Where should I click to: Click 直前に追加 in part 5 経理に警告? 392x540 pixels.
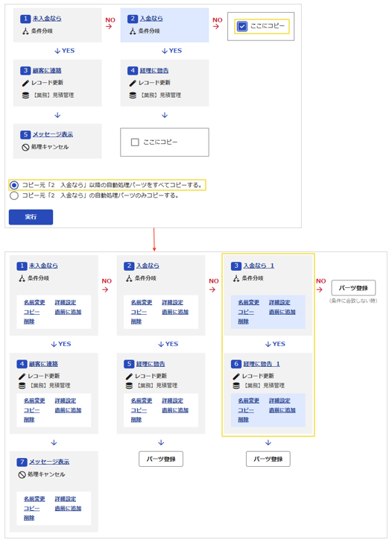point(175,410)
